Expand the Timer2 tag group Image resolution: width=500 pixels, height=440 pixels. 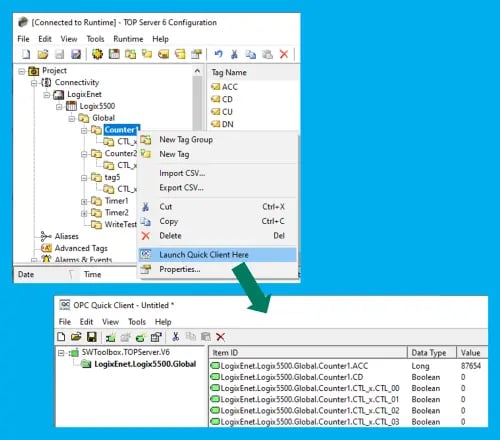[84, 213]
